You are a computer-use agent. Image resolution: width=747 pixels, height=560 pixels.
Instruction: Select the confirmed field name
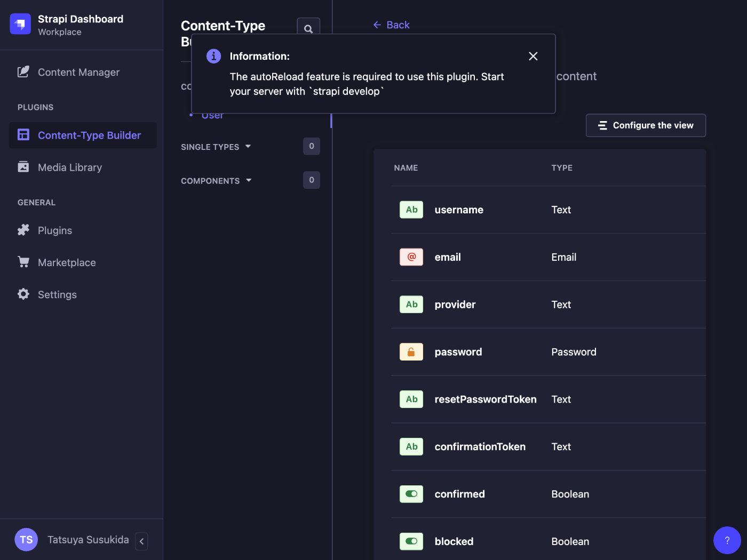460,494
